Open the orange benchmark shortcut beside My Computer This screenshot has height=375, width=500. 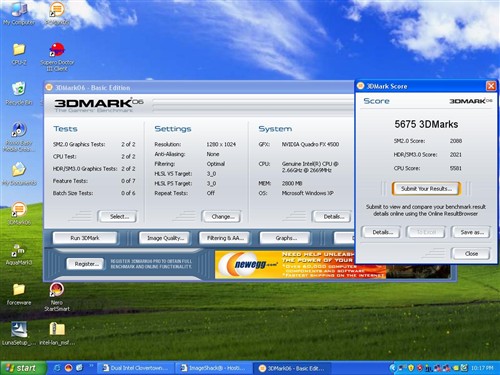pos(57,13)
